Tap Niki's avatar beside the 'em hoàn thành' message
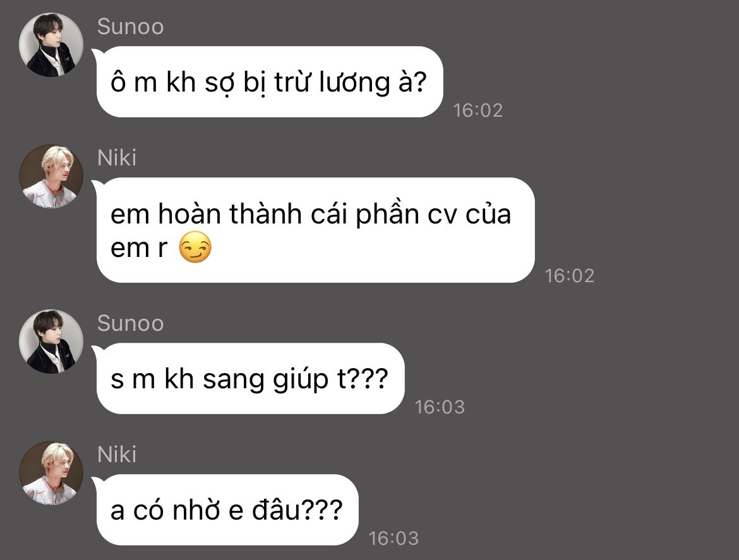739x560 pixels. click(51, 176)
